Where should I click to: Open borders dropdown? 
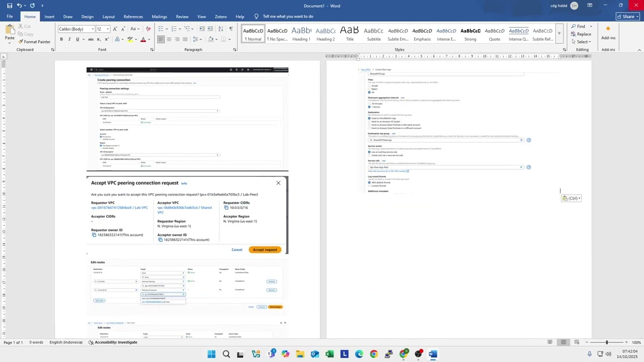tap(230, 39)
